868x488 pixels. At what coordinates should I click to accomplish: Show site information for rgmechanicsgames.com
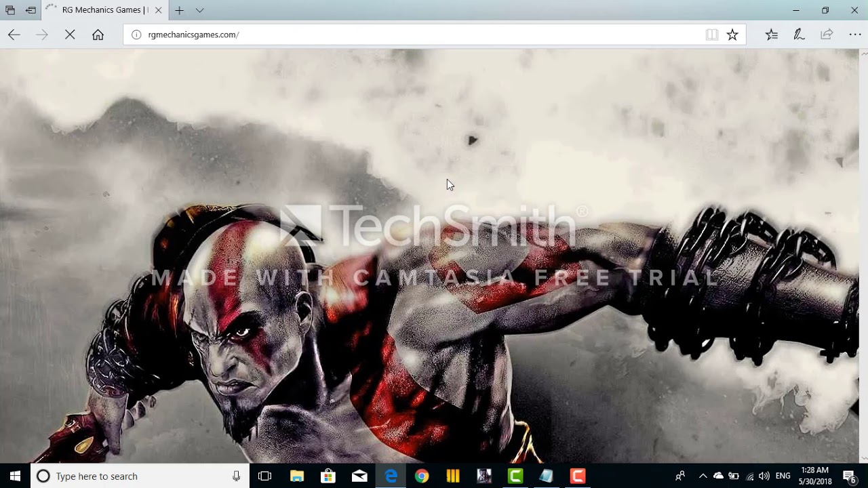pyautogui.click(x=136, y=35)
